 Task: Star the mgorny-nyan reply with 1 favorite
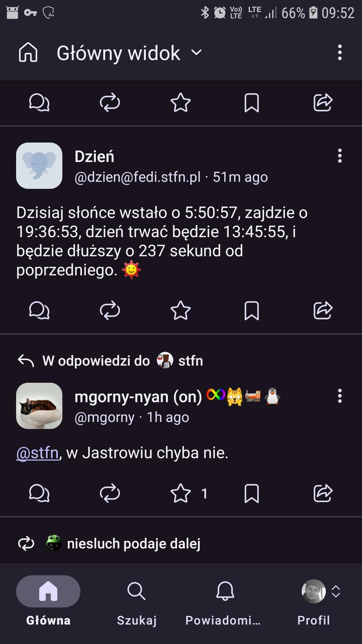181,493
